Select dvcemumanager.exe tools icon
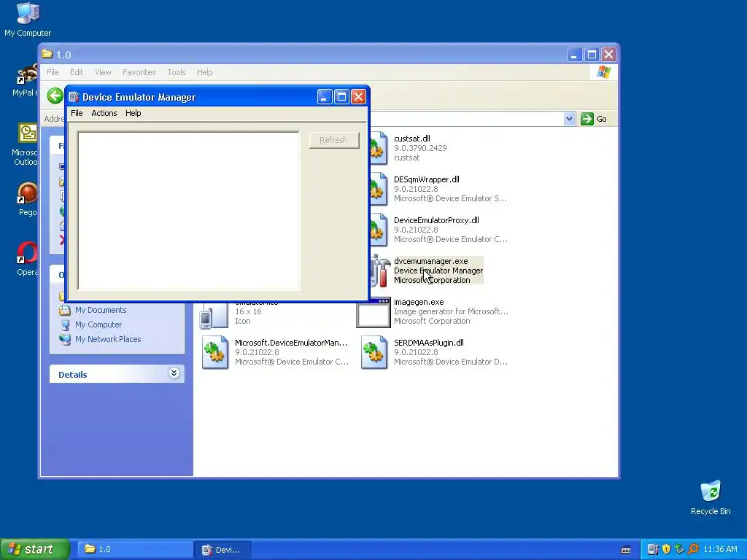The height and width of the screenshot is (560, 747). [379, 271]
